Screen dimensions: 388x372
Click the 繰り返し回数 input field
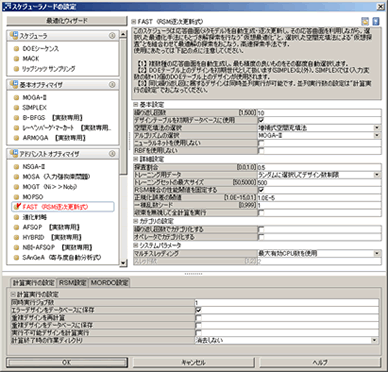pos(319,113)
